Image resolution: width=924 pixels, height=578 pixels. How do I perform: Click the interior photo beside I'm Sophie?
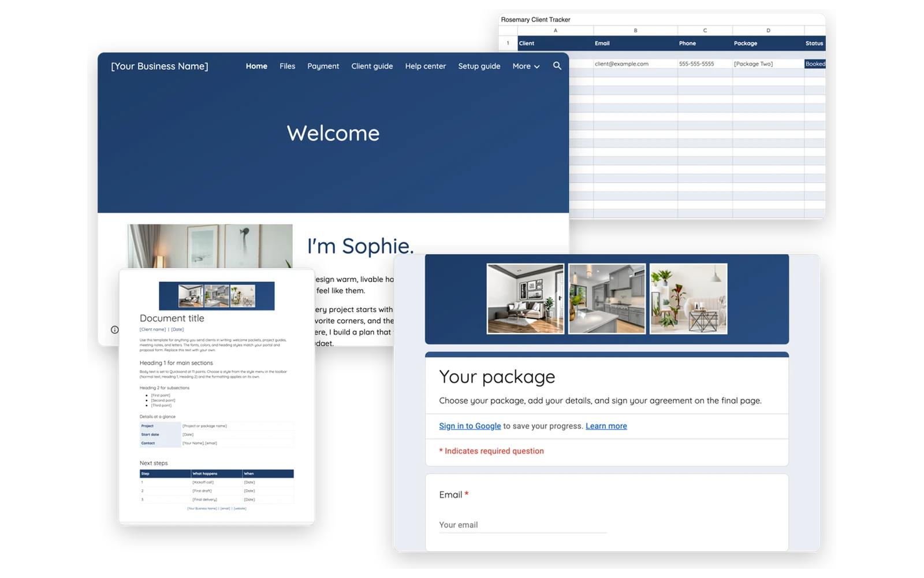(210, 246)
